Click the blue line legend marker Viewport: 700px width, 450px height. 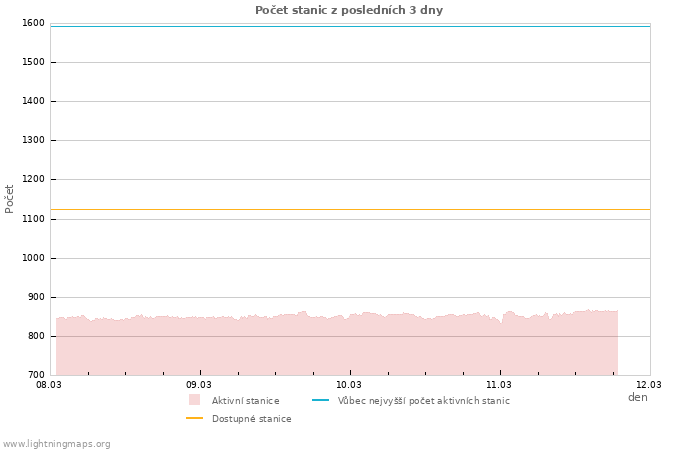point(320,400)
